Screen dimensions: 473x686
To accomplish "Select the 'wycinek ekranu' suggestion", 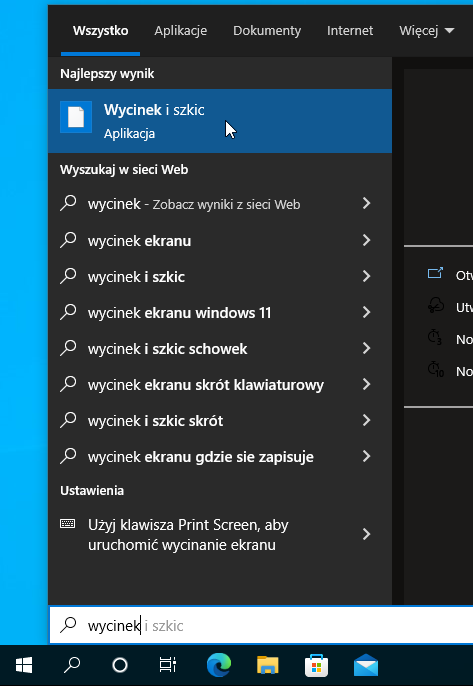I will click(x=220, y=241).
